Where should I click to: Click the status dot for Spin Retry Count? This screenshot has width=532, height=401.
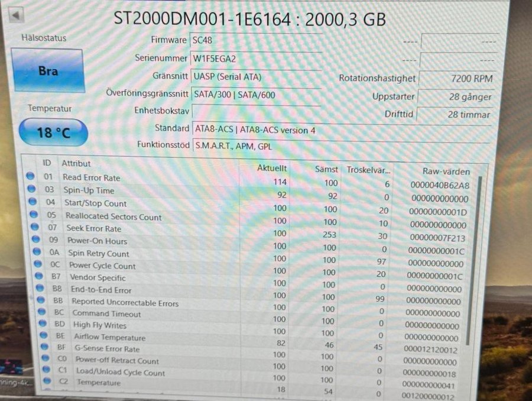click(36, 251)
